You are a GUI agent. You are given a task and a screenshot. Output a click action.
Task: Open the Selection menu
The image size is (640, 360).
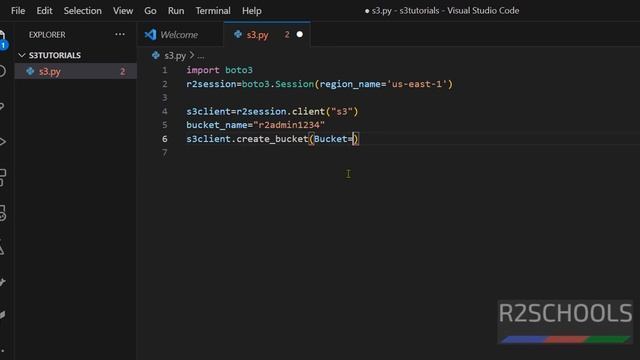[82, 11]
